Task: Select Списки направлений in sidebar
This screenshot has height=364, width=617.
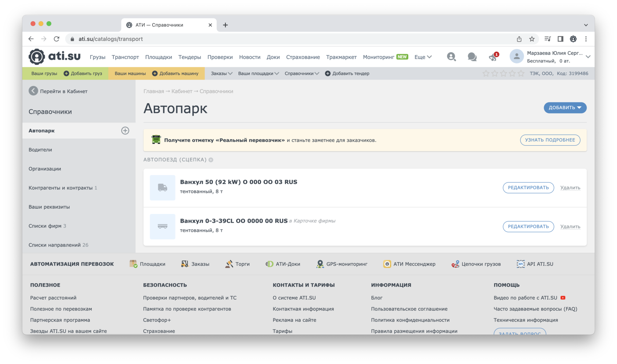Action: [79, 245]
